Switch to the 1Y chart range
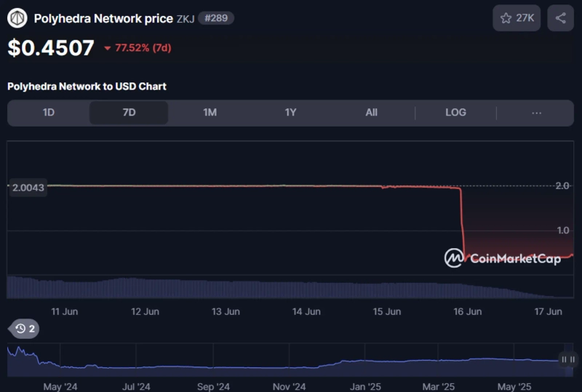This screenshot has height=392, width=582. pos(290,113)
